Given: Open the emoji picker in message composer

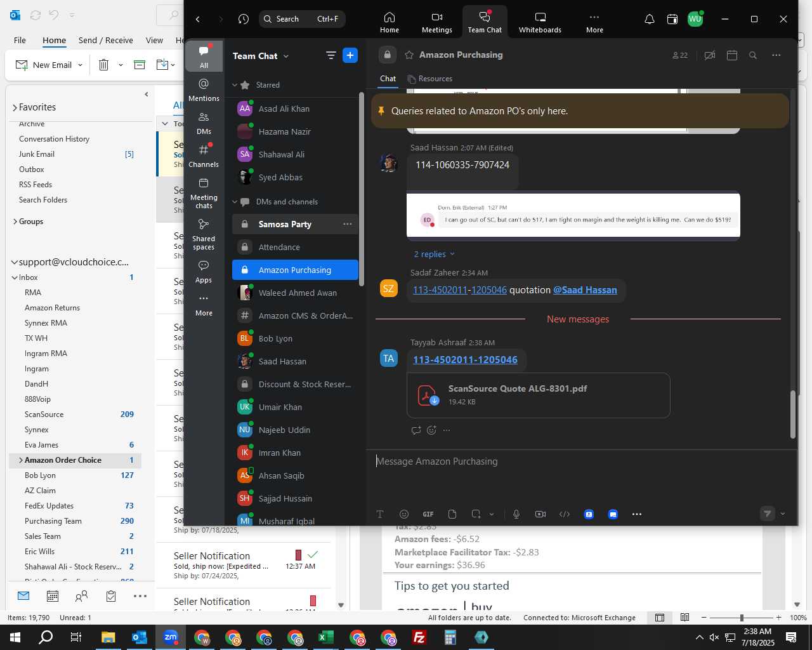Looking at the screenshot, I should click(404, 514).
